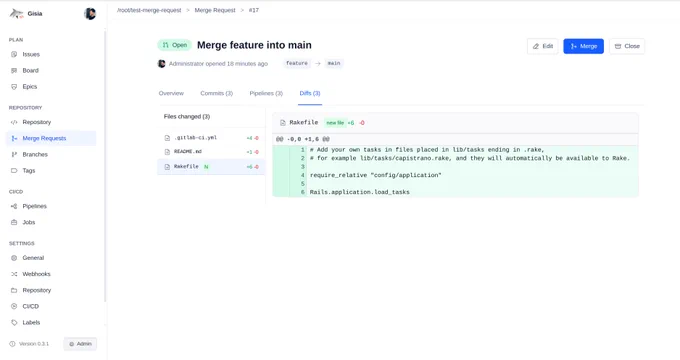680x360 pixels.
Task: Click the feature branch label
Action: [x=297, y=63]
